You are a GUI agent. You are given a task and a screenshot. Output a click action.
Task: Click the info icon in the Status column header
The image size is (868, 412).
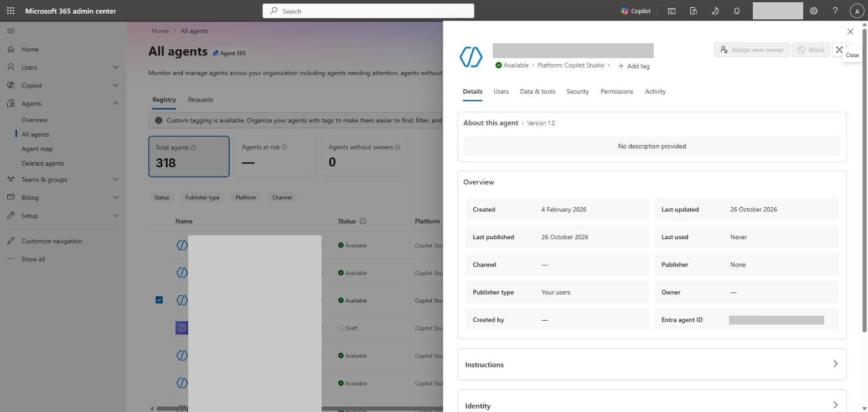click(363, 222)
